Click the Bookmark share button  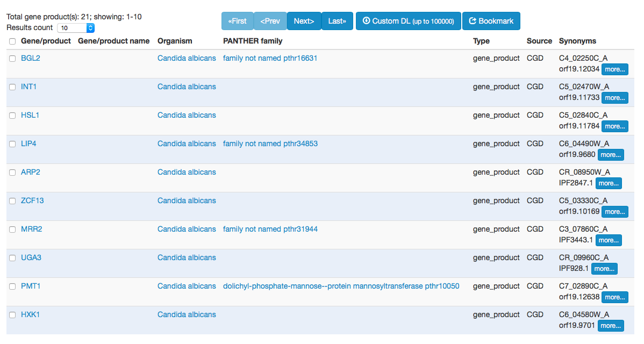(x=491, y=21)
